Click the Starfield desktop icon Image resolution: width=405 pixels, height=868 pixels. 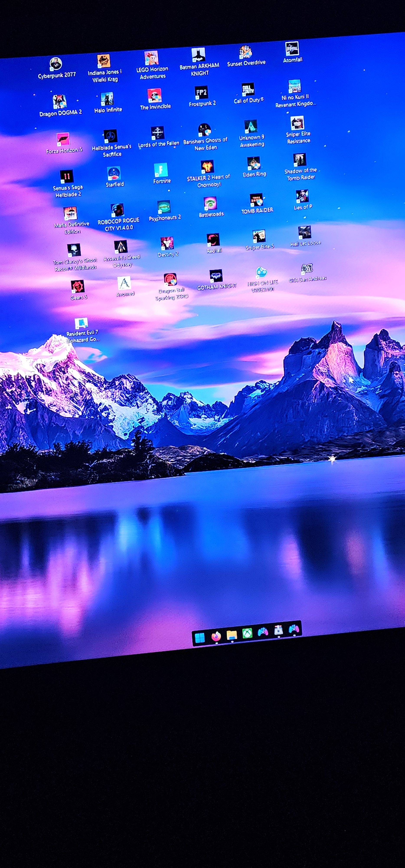tap(114, 174)
